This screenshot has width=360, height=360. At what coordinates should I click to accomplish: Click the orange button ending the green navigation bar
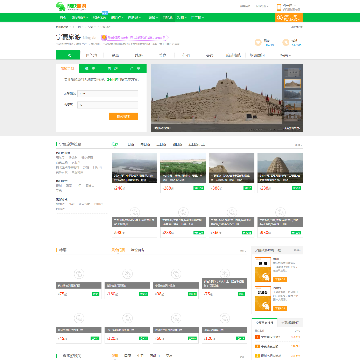click(x=289, y=17)
